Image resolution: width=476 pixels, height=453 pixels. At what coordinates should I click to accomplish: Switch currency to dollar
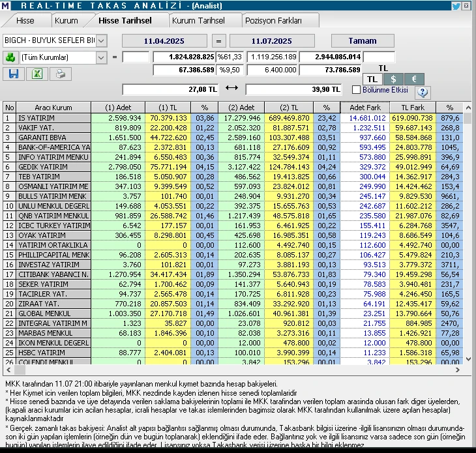pos(393,80)
